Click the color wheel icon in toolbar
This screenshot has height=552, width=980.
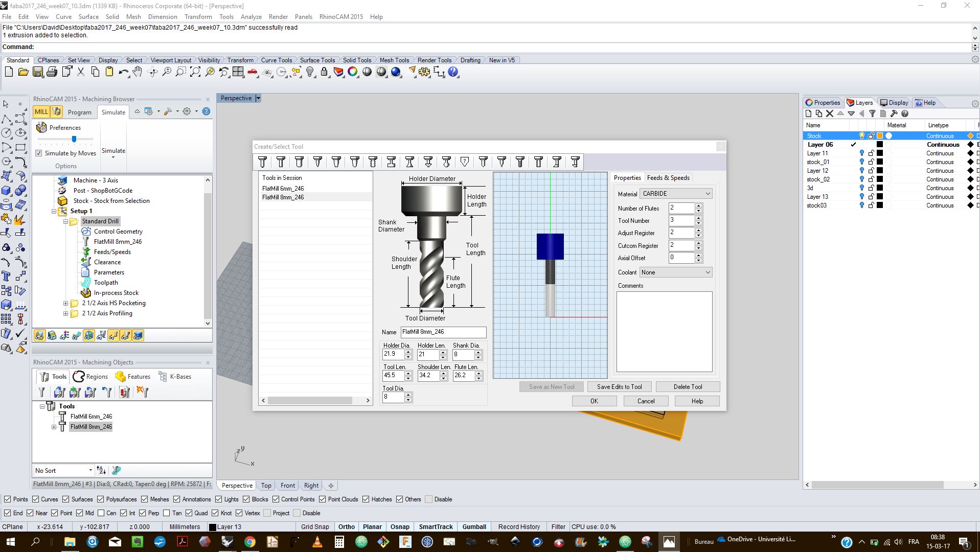[353, 72]
